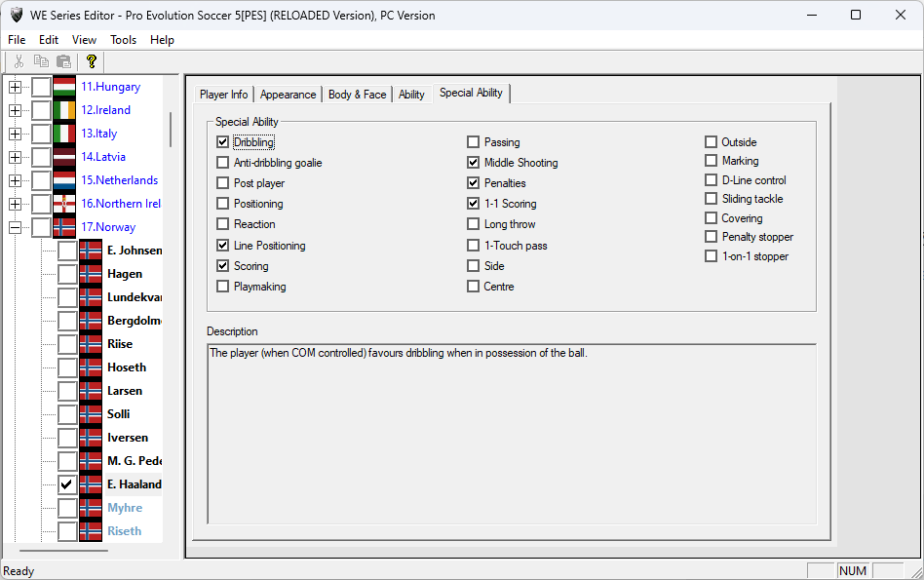This screenshot has height=580, width=924.
Task: Expand the 15.Netherlands tree node
Action: pyautogui.click(x=16, y=181)
